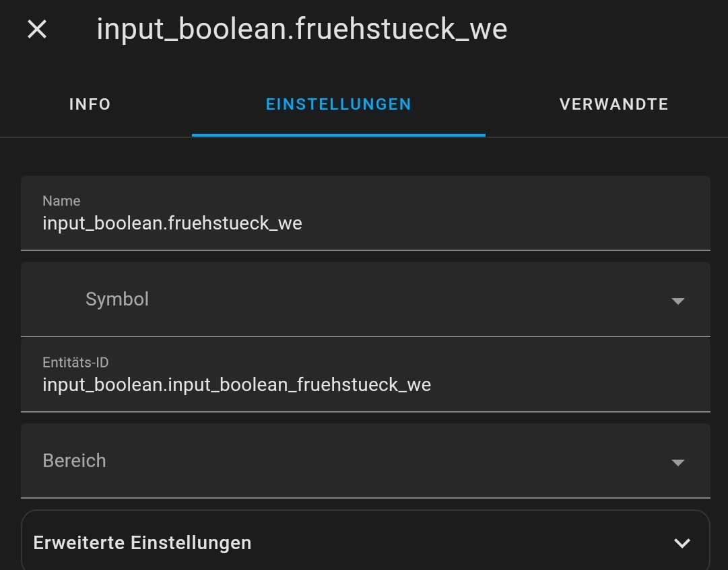The height and width of the screenshot is (570, 728).
Task: Click the entity ID value text input_boolean.input_boolean_fruehstueck_we
Action: point(236,384)
